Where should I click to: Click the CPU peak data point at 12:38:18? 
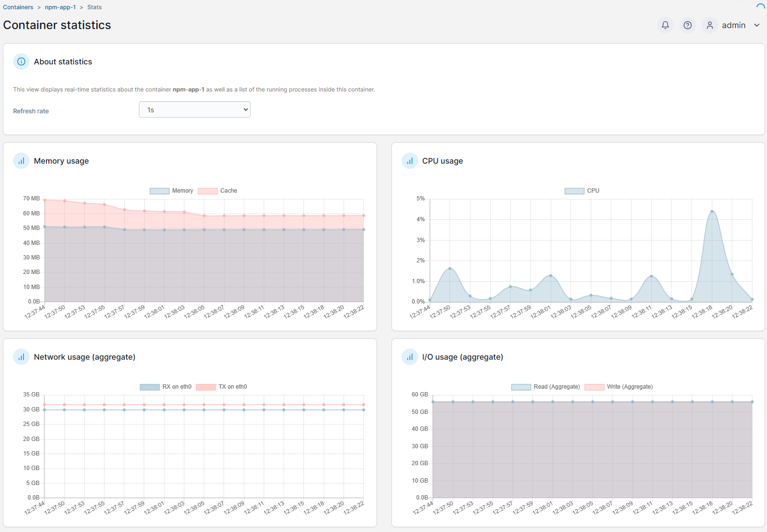point(712,212)
